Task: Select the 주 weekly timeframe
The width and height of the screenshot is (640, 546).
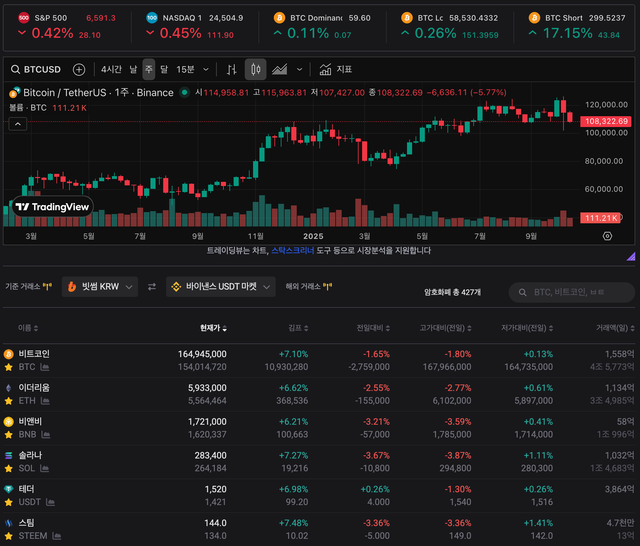Action: click(149, 69)
